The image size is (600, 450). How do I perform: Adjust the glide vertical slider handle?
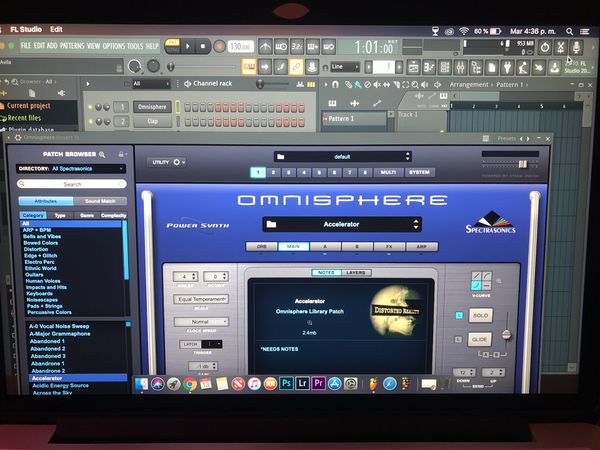tap(506, 335)
